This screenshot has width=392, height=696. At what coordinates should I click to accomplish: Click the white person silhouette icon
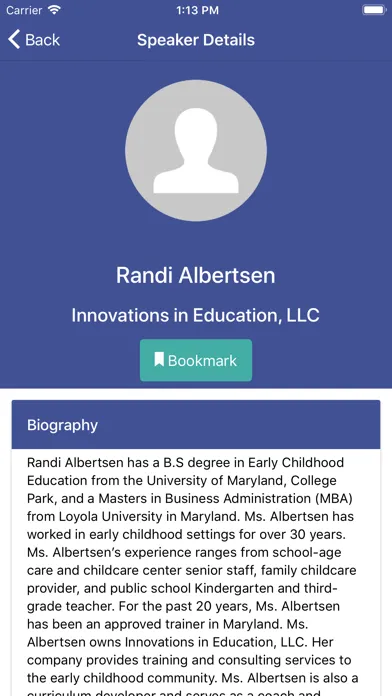196,150
